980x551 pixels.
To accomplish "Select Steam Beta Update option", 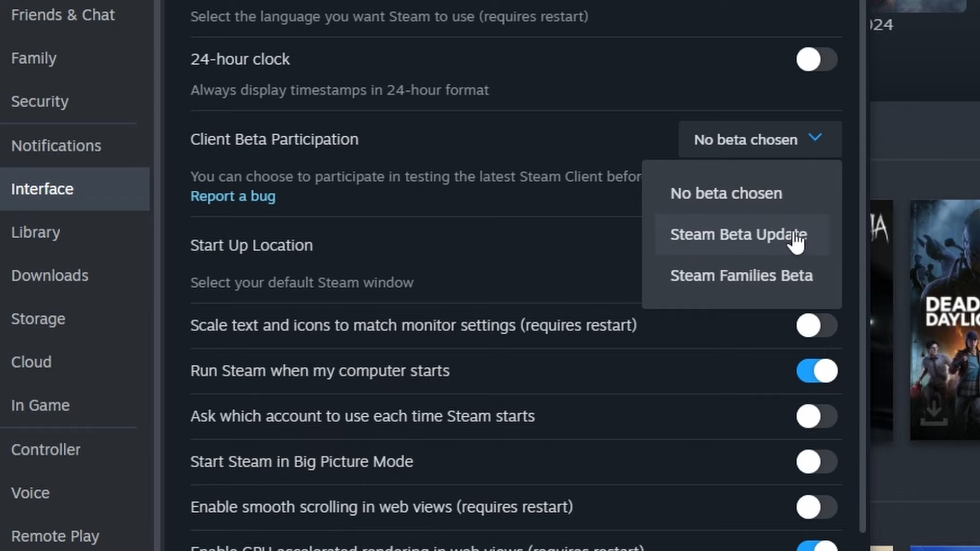I will (x=739, y=234).
